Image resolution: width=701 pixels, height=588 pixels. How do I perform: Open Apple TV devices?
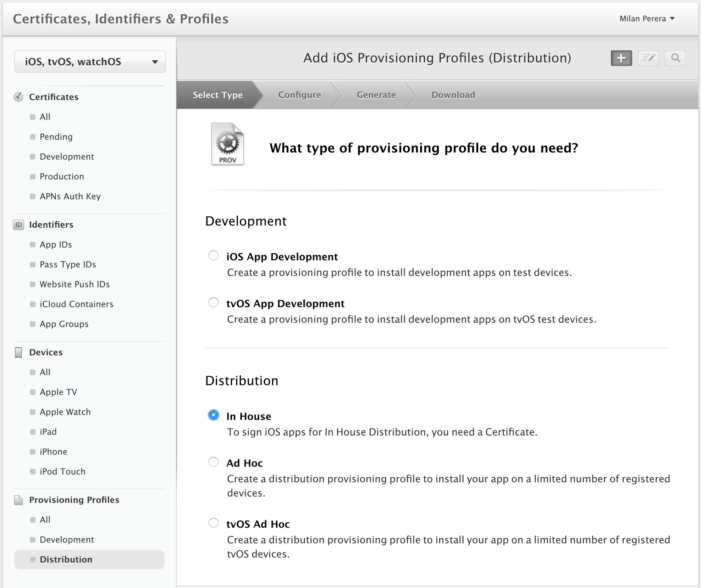click(58, 392)
